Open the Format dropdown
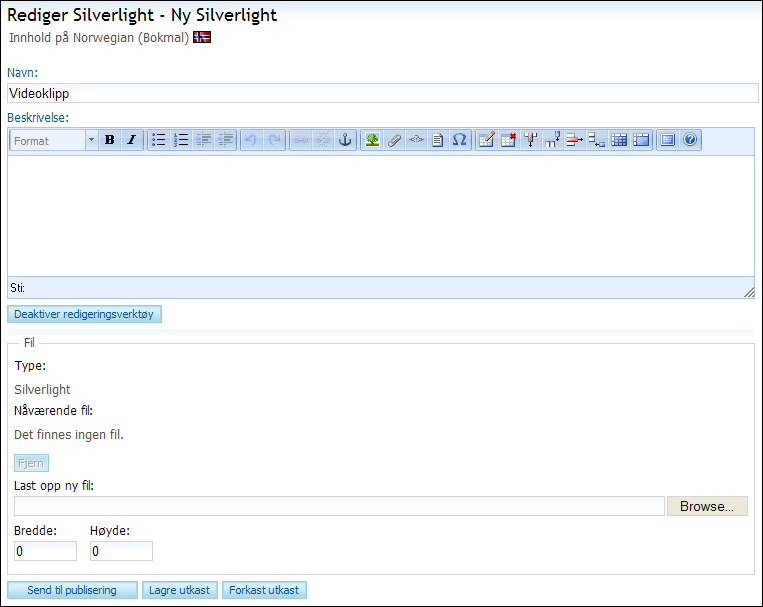 54,141
